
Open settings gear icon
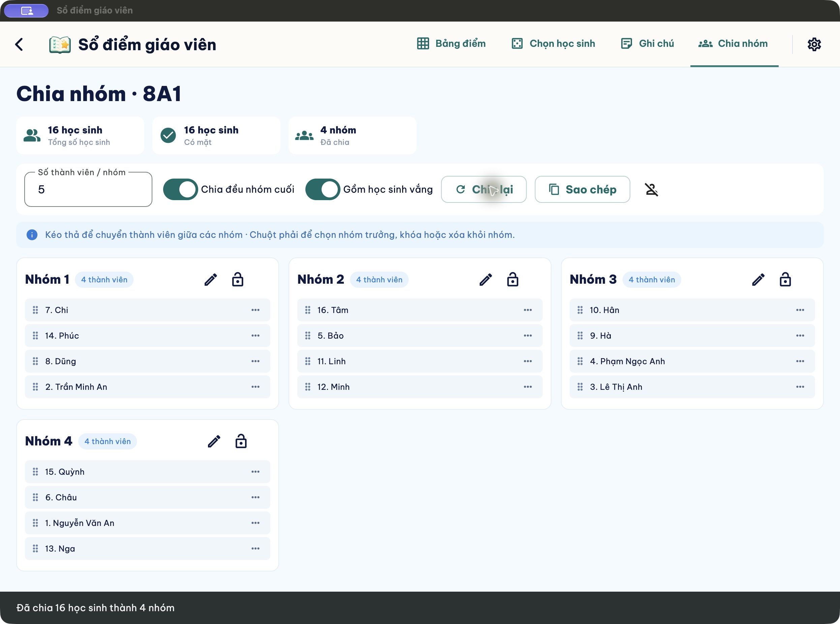(814, 44)
